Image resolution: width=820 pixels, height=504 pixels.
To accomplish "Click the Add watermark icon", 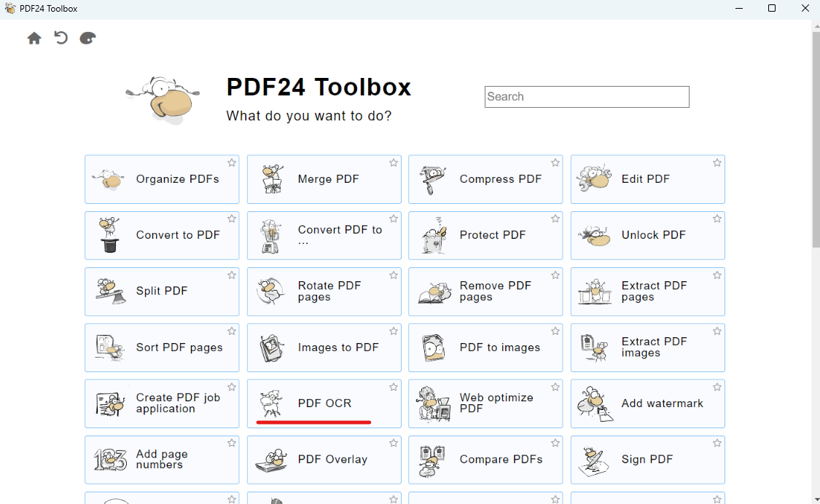I will pos(595,404).
